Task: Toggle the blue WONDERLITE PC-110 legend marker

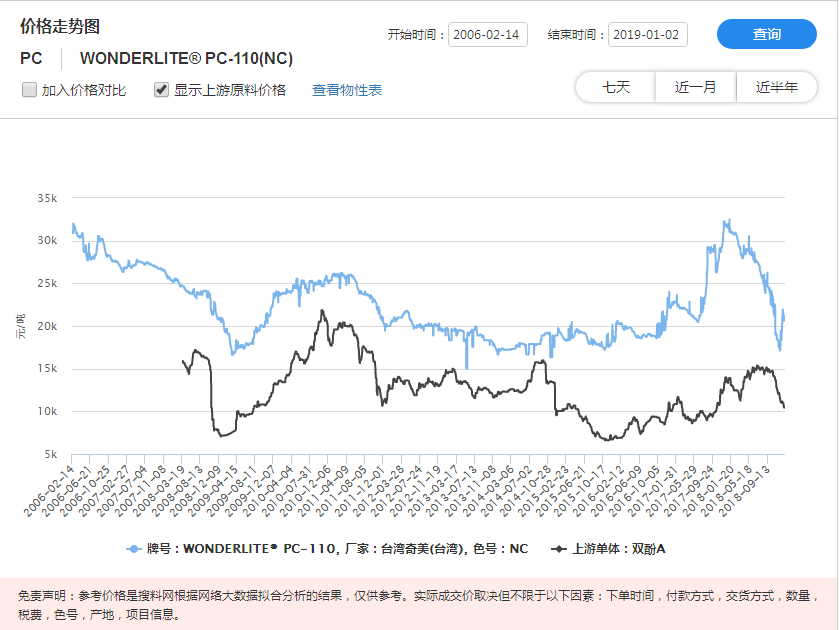Action: pos(133,549)
